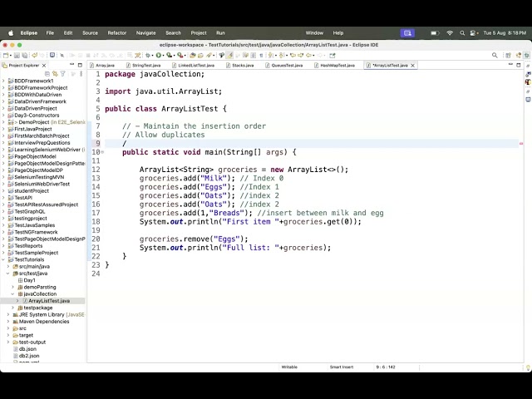Toggle code folding at line 10
Viewport: 532px width, 399px height.
[x=102, y=152]
